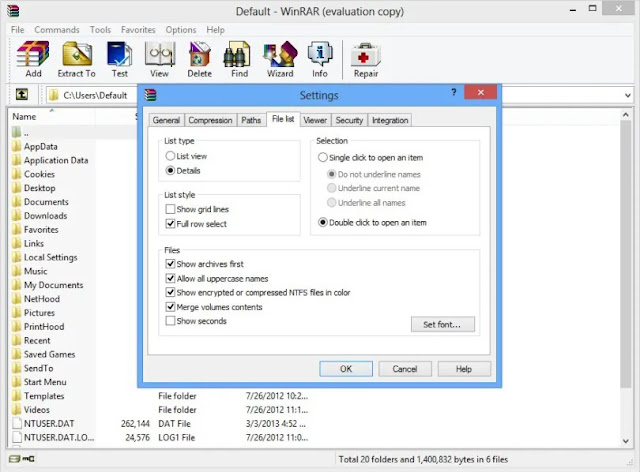640x472 pixels.
Task: Toggle Full row select checkbox
Action: tap(170, 224)
